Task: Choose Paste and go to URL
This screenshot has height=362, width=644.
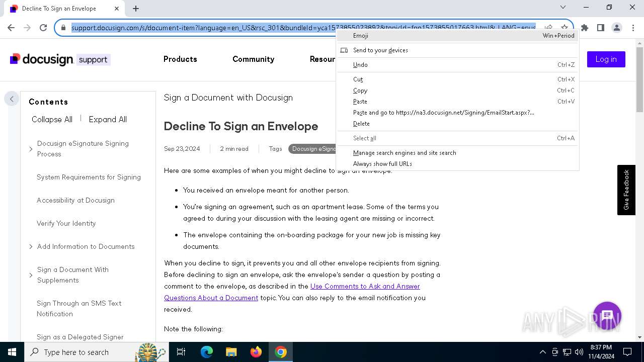Action: tap(457, 113)
